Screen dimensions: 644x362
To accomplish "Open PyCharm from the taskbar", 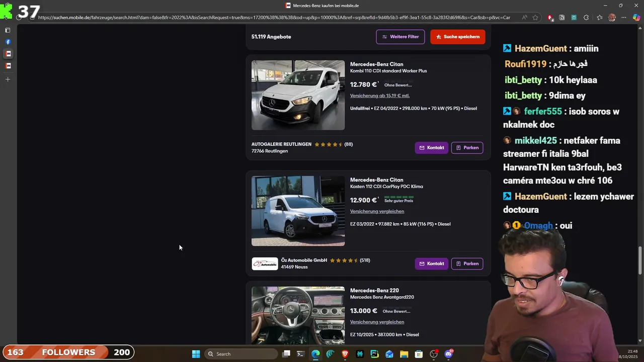I will point(374,354).
